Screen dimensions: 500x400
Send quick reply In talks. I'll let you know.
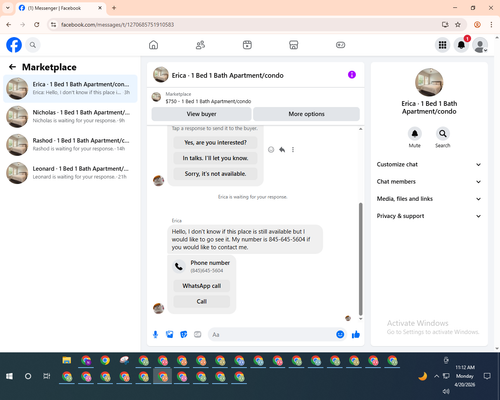(x=215, y=158)
